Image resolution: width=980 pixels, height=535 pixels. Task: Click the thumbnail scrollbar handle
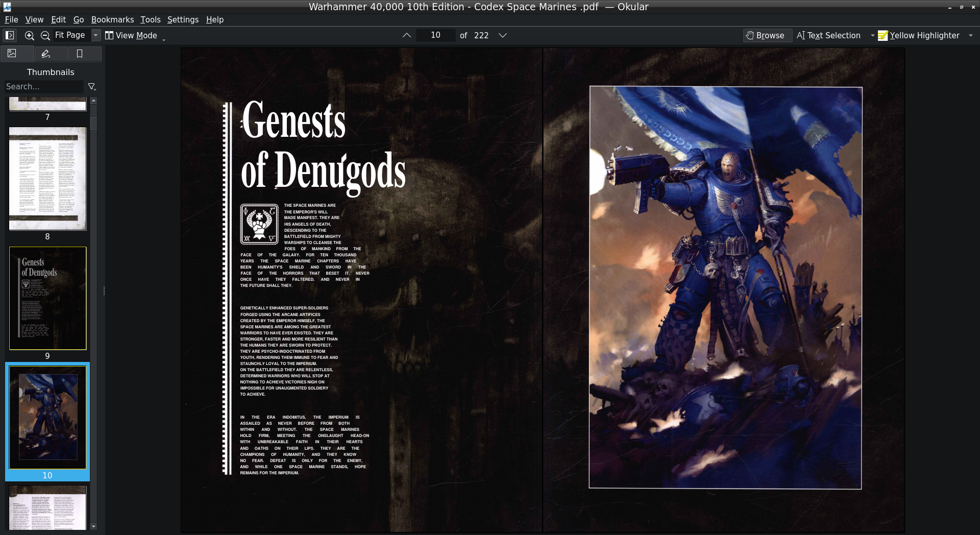tap(93, 123)
